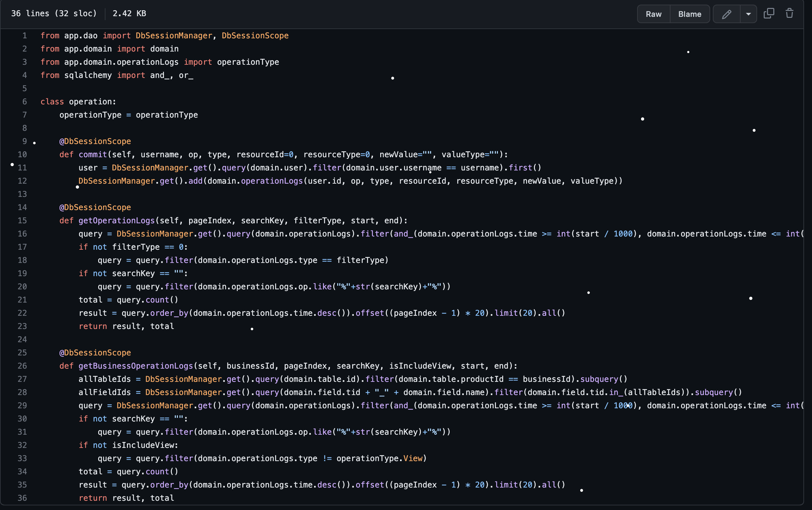812x510 pixels.
Task: Select line number 26
Action: (22, 366)
